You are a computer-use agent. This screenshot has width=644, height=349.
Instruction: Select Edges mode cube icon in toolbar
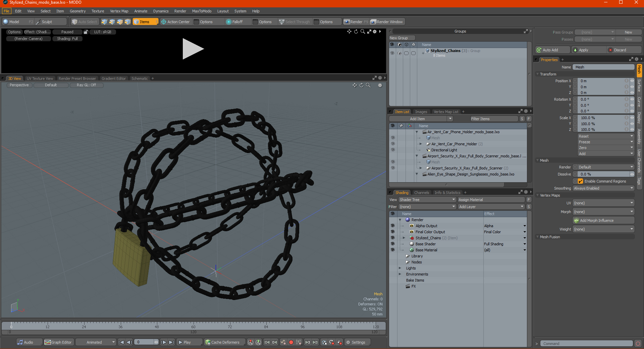pos(112,22)
